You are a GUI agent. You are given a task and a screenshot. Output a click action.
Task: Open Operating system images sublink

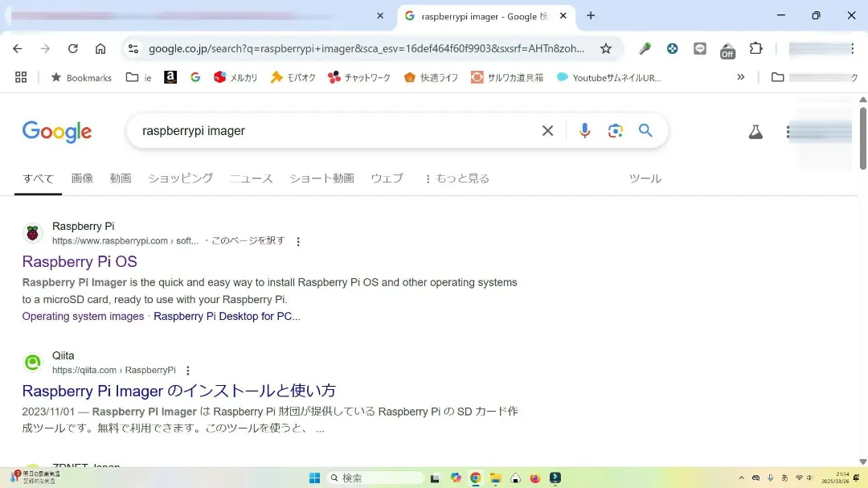tap(83, 316)
